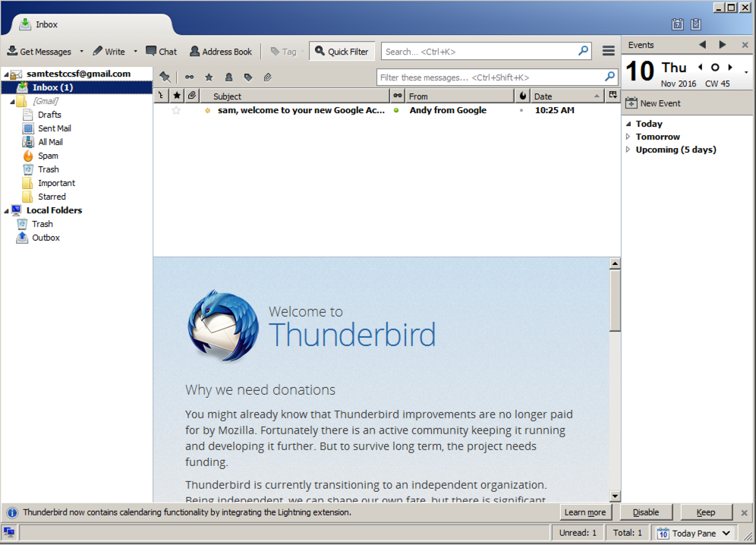Go to next day in Events
Image resolution: width=756 pixels, height=545 pixels.
(x=730, y=67)
